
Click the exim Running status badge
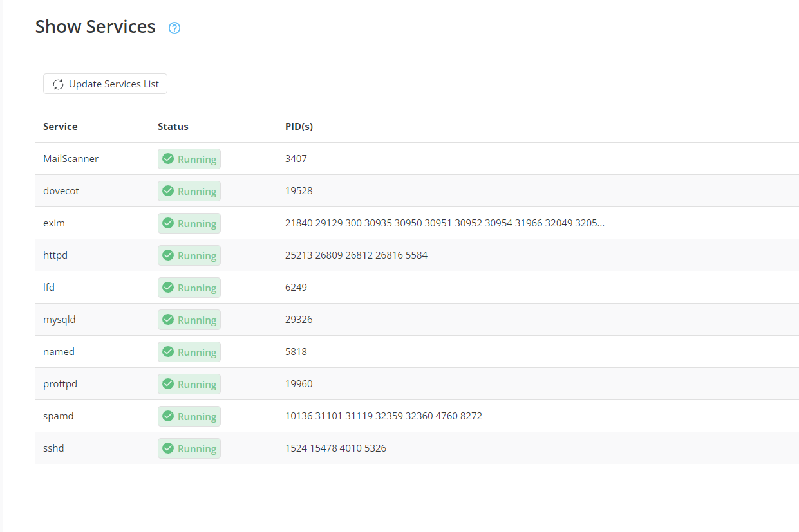pyautogui.click(x=189, y=223)
